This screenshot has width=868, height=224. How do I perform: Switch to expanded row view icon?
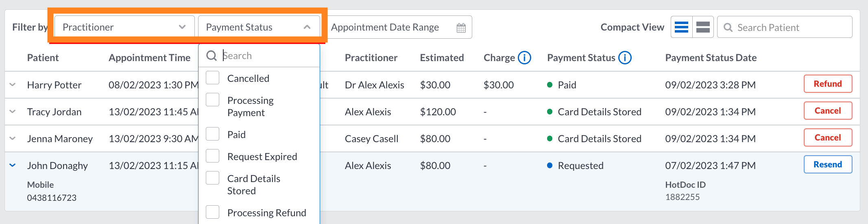coord(703,27)
